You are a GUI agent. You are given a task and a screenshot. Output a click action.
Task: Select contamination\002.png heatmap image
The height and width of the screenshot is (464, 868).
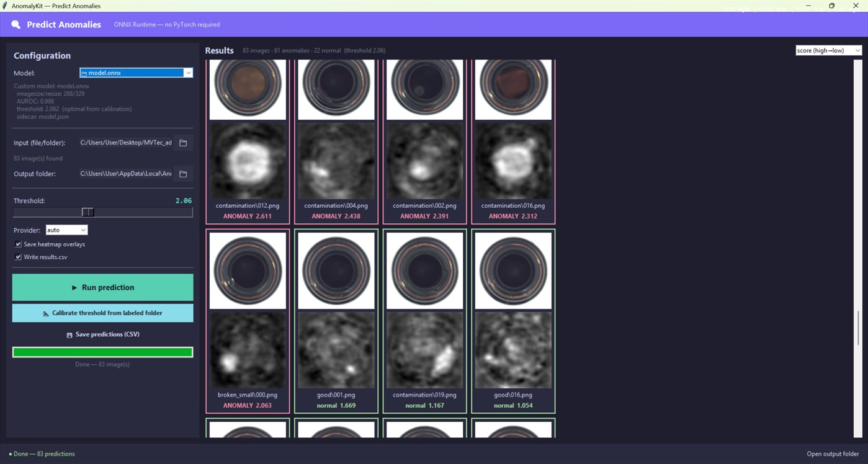425,161
